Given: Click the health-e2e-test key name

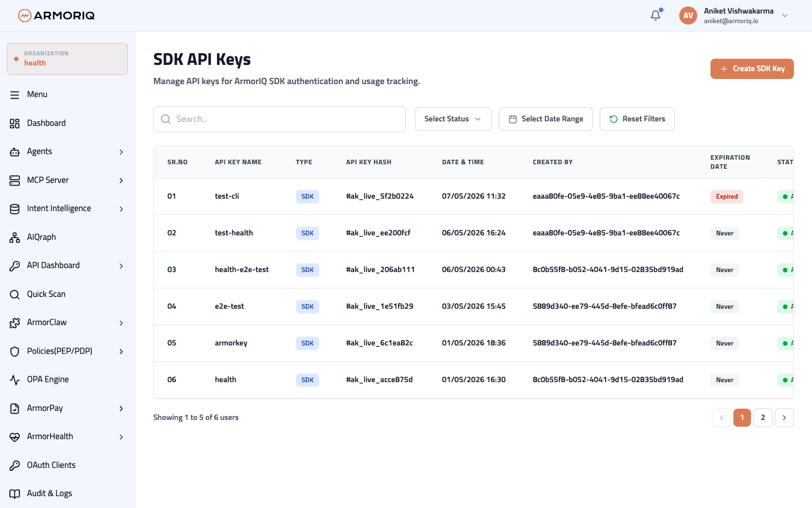Looking at the screenshot, I should [x=242, y=270].
